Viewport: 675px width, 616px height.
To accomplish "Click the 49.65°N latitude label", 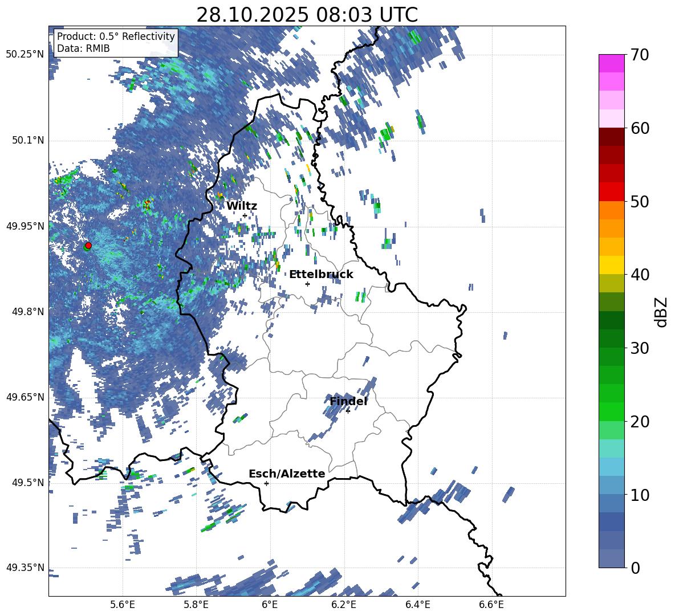I will click(25, 397).
